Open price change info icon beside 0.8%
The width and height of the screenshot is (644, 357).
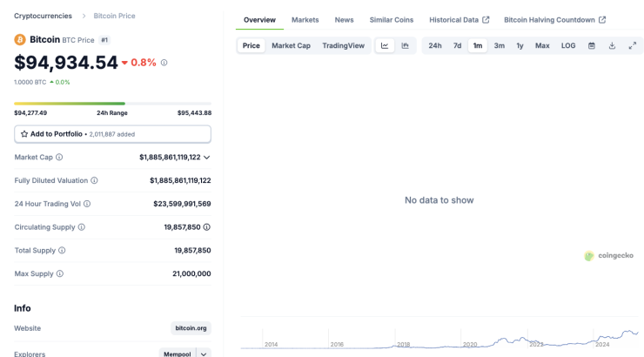[164, 63]
